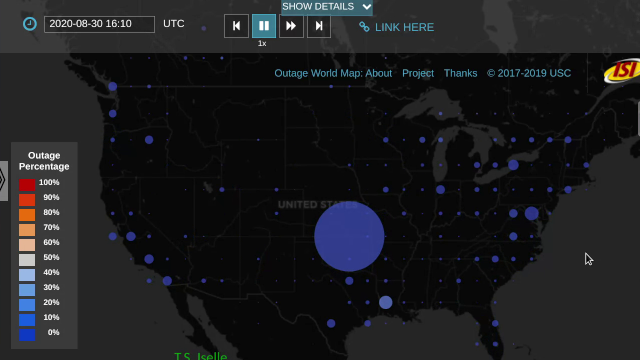Click the clock icon beside the date field

29,24
